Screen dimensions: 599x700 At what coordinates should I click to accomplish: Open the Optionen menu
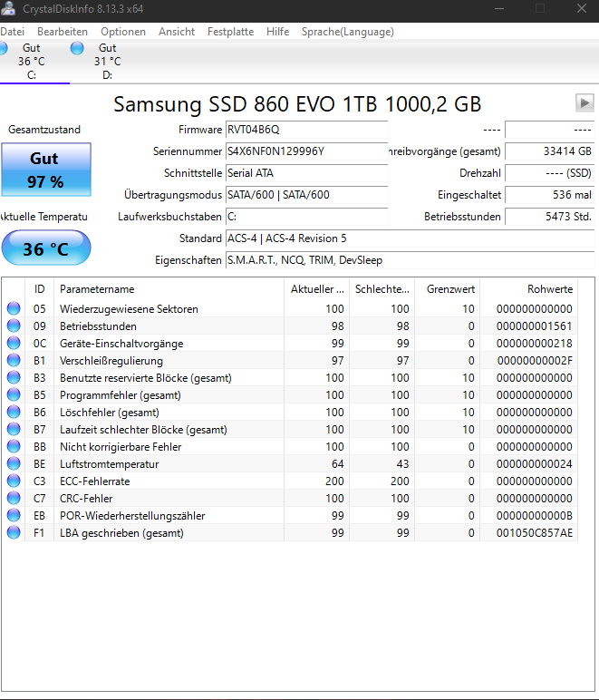[123, 32]
